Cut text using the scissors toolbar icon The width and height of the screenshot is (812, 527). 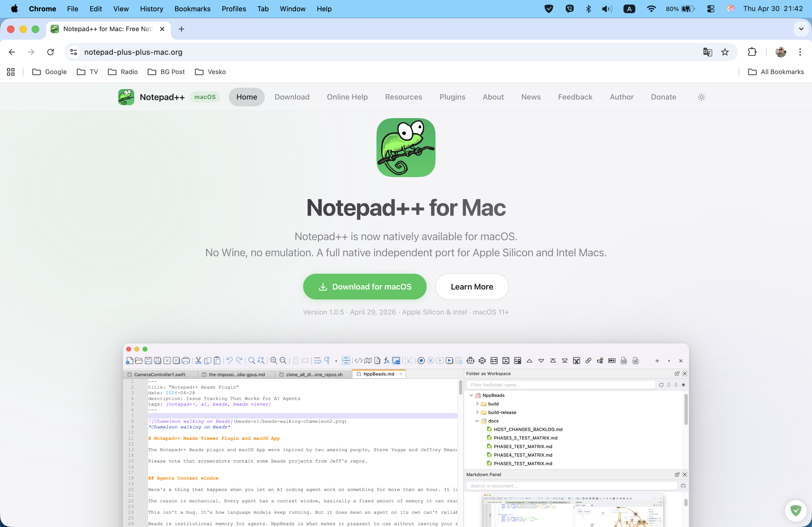pyautogui.click(x=198, y=361)
